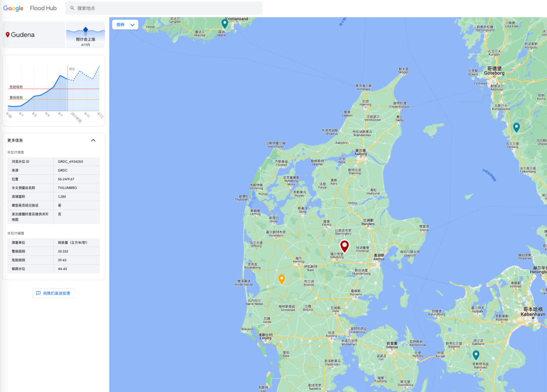Click the Herning city label on map
Image resolution: width=547 pixels, height=392 pixels.
pyautogui.click(x=299, y=261)
